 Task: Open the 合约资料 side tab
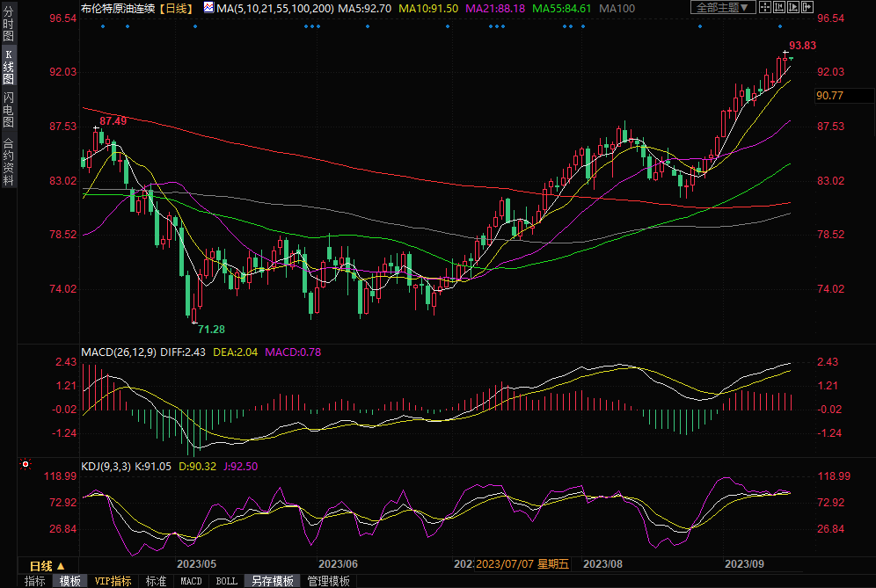8,162
